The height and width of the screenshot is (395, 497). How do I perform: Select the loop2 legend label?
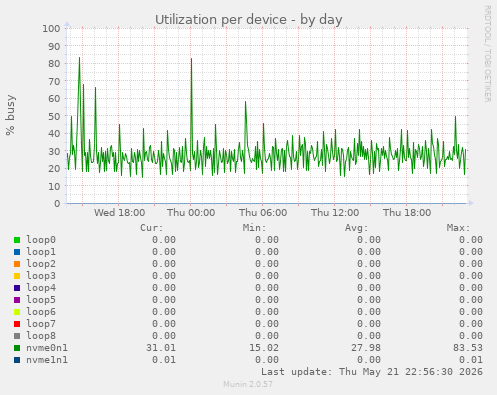(x=41, y=264)
